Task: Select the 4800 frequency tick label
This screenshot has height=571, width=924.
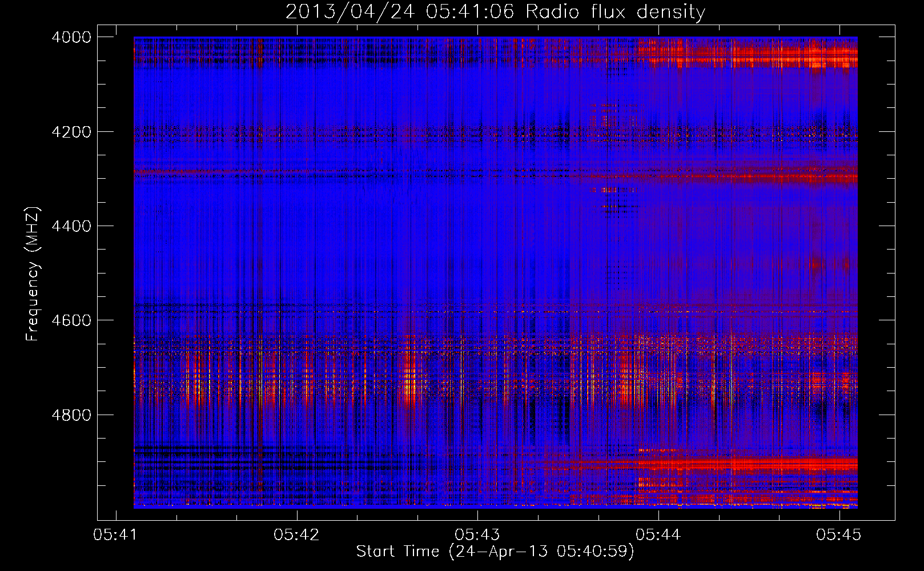Action: coord(71,415)
